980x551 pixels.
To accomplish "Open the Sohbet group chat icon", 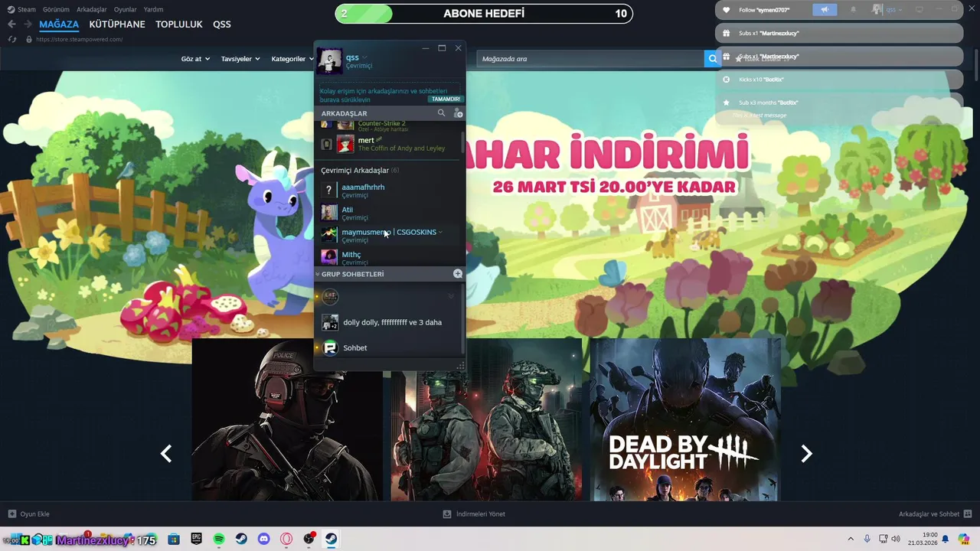I will pyautogui.click(x=330, y=348).
